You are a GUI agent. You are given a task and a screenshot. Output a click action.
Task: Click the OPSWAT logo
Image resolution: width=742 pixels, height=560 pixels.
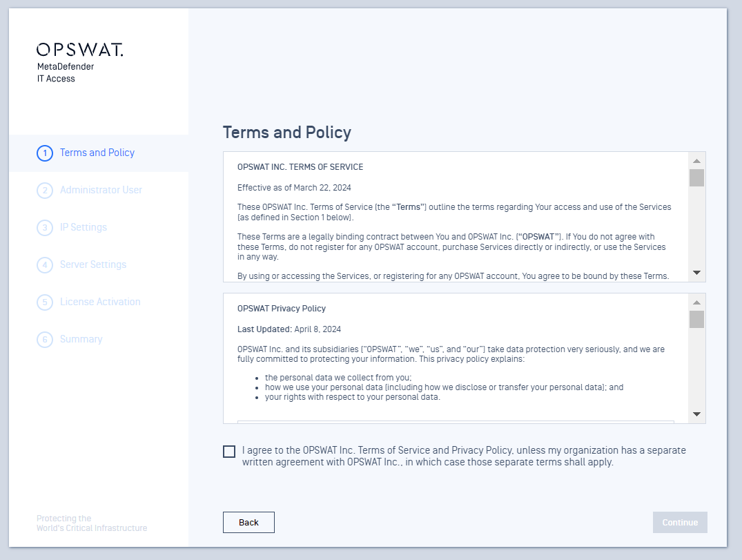click(x=80, y=50)
